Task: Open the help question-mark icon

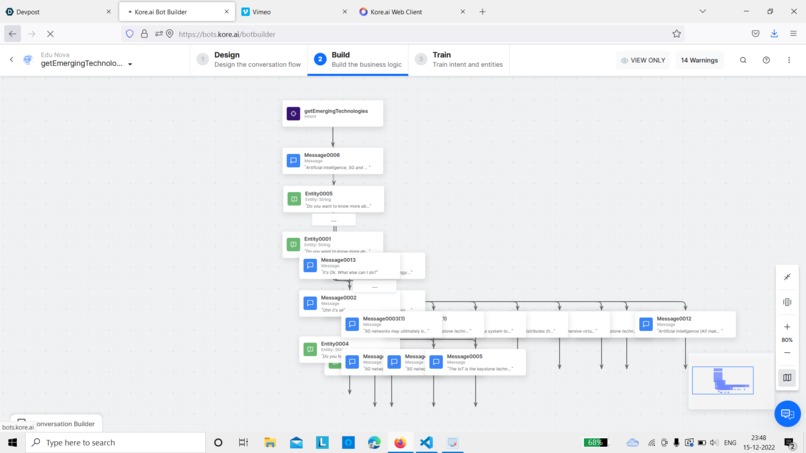Action: pyautogui.click(x=766, y=60)
